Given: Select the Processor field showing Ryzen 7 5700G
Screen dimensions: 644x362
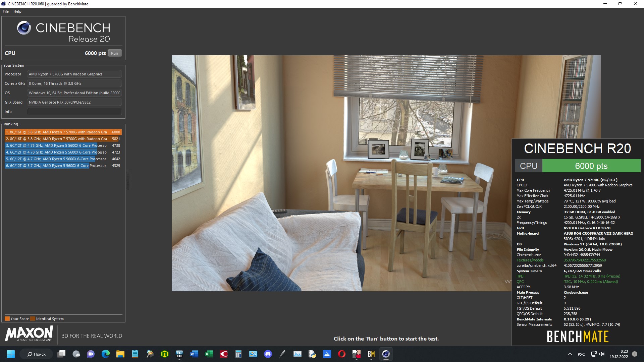Looking at the screenshot, I should click(x=74, y=74).
